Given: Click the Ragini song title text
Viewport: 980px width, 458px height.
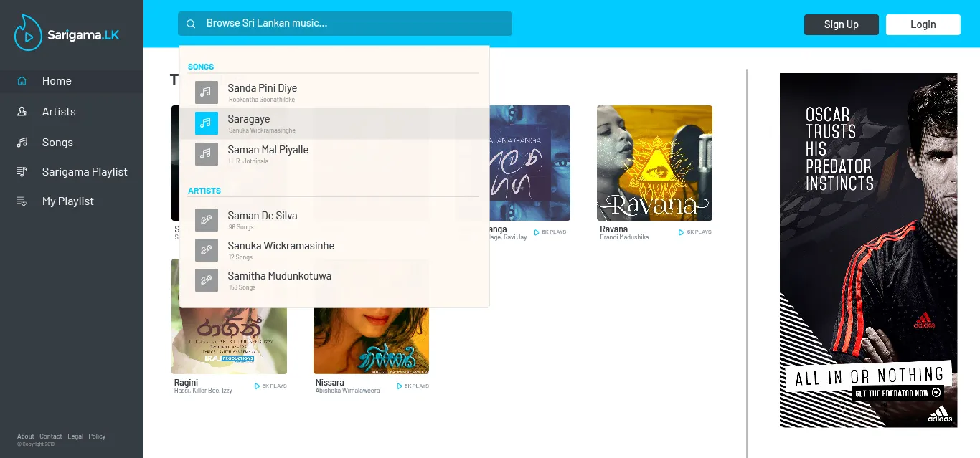Looking at the screenshot, I should tap(186, 383).
